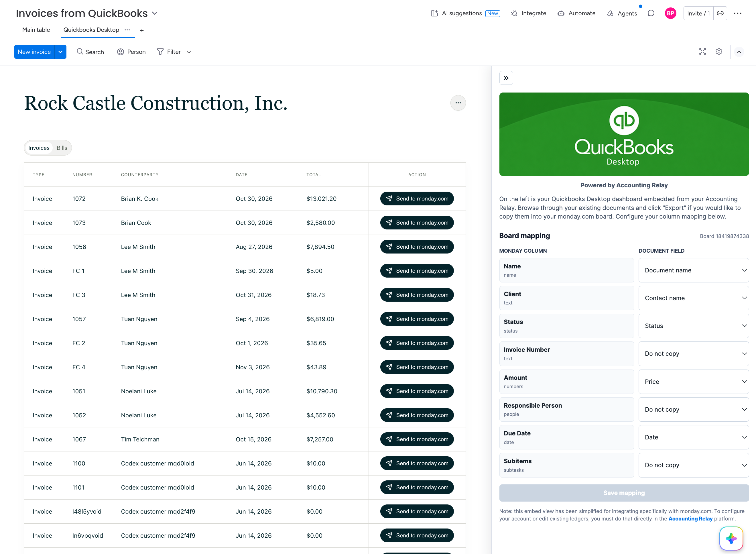This screenshot has height=554, width=756.
Task: Send invoice 1072 to monday.com
Action: [417, 199]
